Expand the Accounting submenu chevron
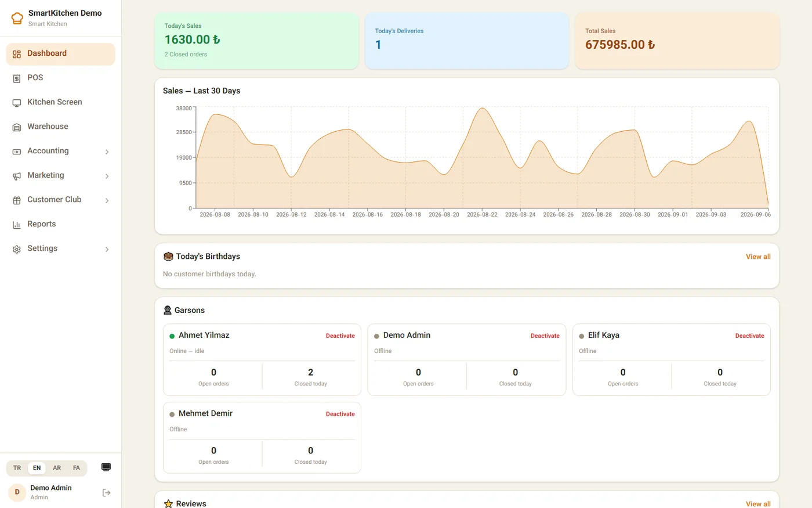Image resolution: width=812 pixels, height=508 pixels. pyautogui.click(x=107, y=152)
